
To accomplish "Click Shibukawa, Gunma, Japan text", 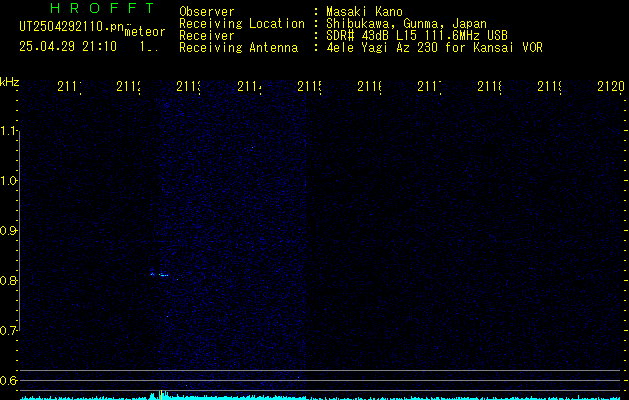I will click(406, 24).
